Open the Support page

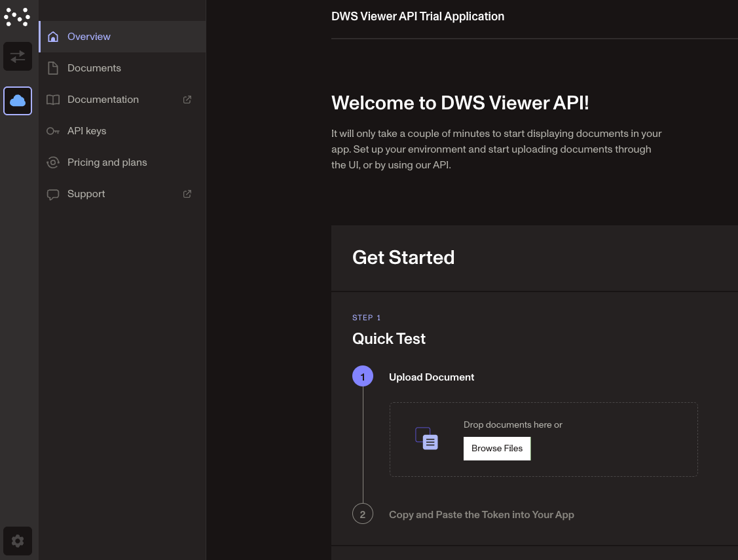(86, 194)
